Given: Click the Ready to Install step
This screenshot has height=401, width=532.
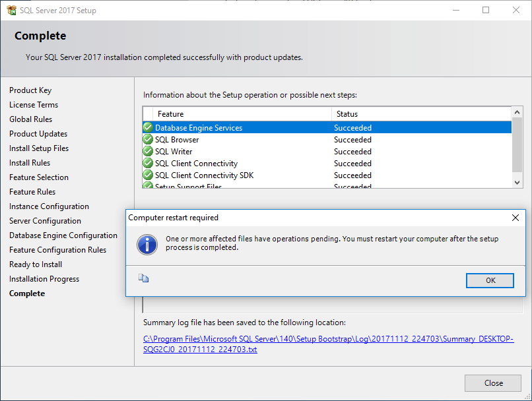Looking at the screenshot, I should (35, 264).
